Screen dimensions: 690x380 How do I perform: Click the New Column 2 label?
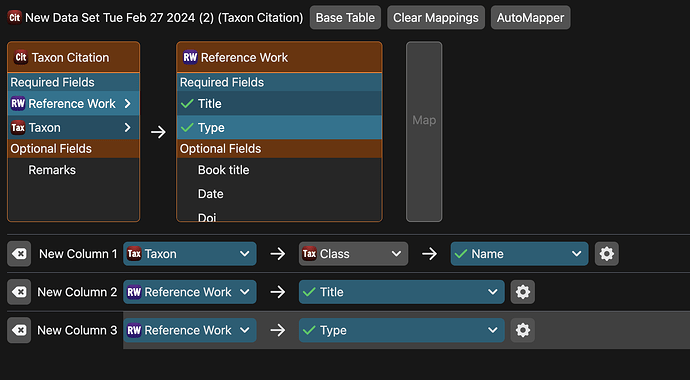77,292
